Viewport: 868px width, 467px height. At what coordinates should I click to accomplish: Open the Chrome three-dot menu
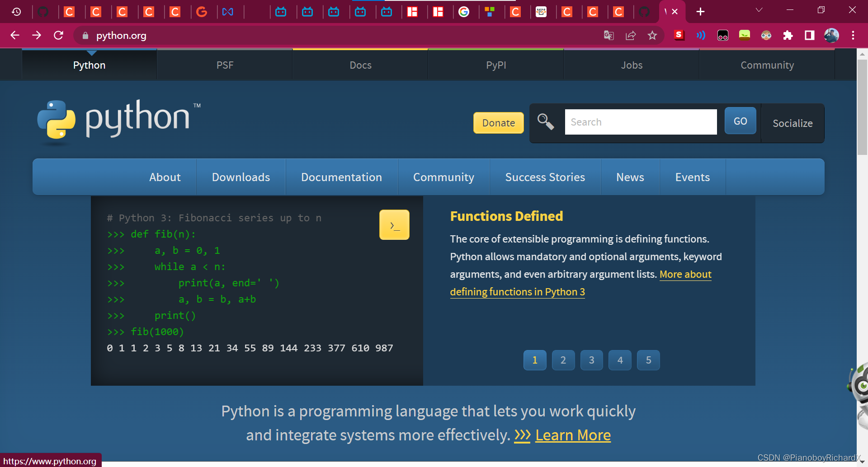[x=853, y=35]
